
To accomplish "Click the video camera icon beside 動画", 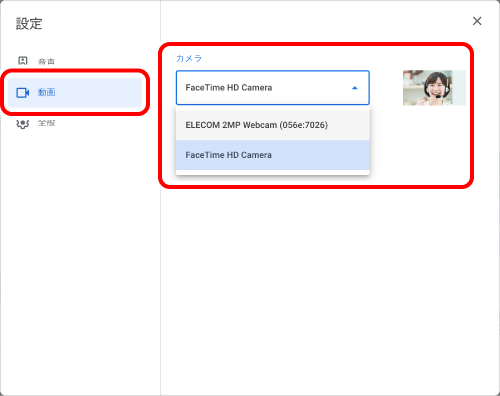I will coord(23,93).
